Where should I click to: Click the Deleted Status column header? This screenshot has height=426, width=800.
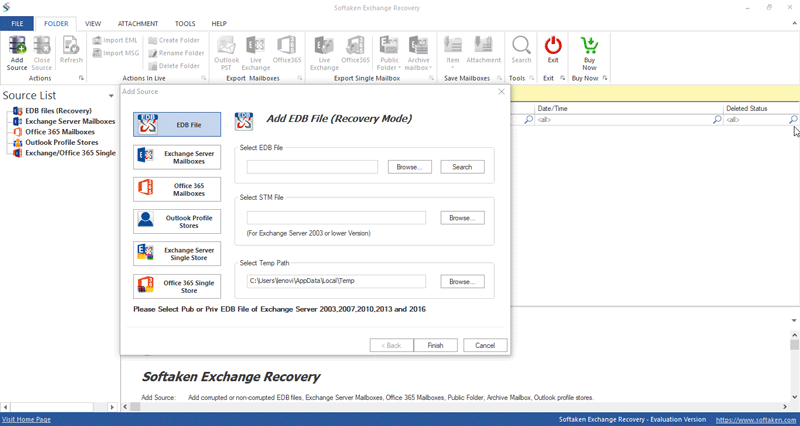pos(762,108)
